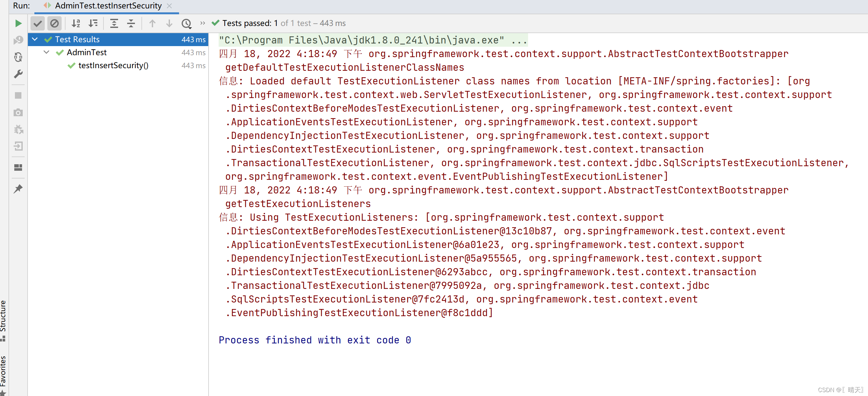Close the AdminTest.testInsertSecurity tab
868x396 pixels.
point(170,6)
